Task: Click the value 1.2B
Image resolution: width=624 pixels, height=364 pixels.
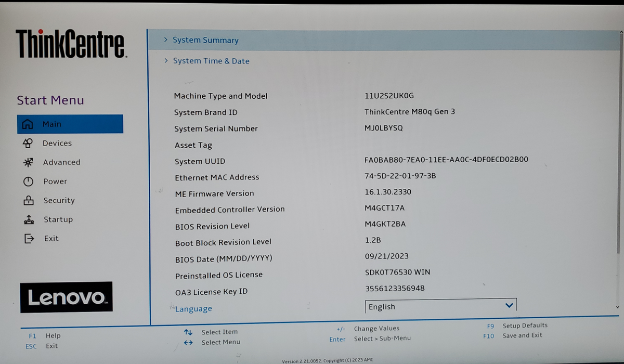Action: pyautogui.click(x=373, y=240)
